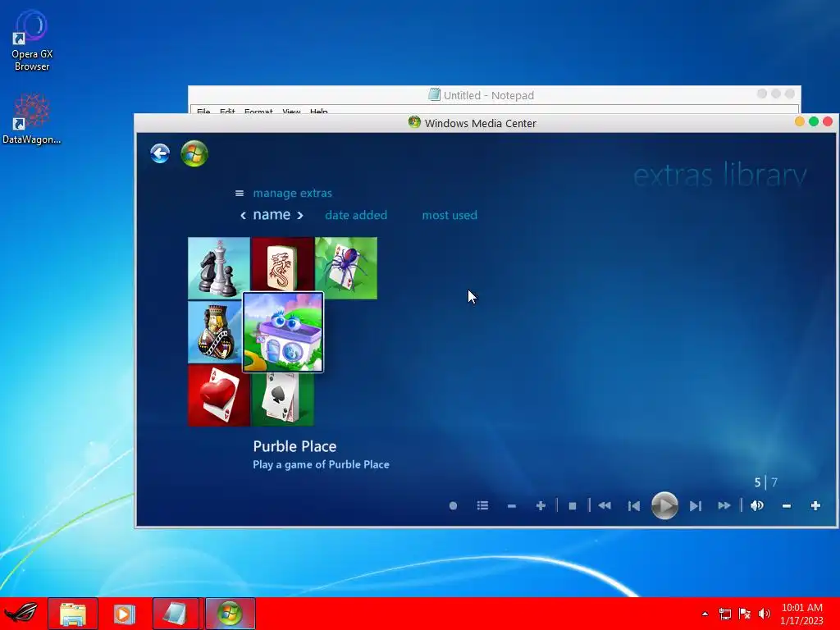
Task: Sort extras by date added
Action: [356, 216]
